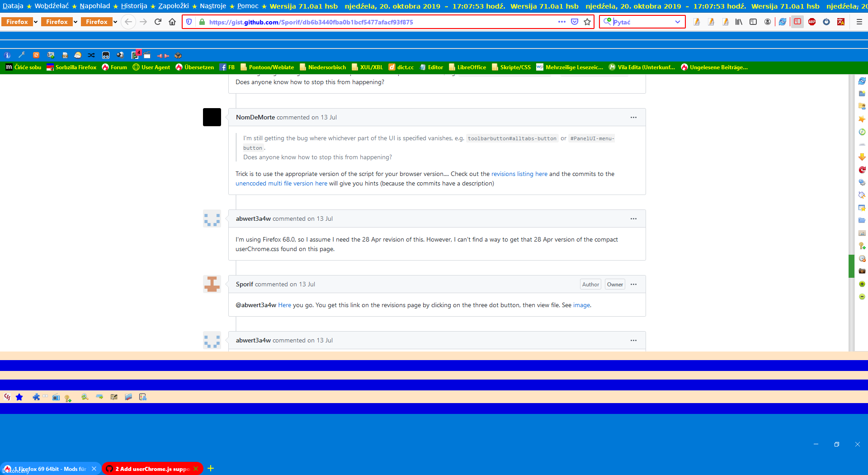868x475 pixels.
Task: Click the blue sync arrows icon
Action: coord(783,22)
